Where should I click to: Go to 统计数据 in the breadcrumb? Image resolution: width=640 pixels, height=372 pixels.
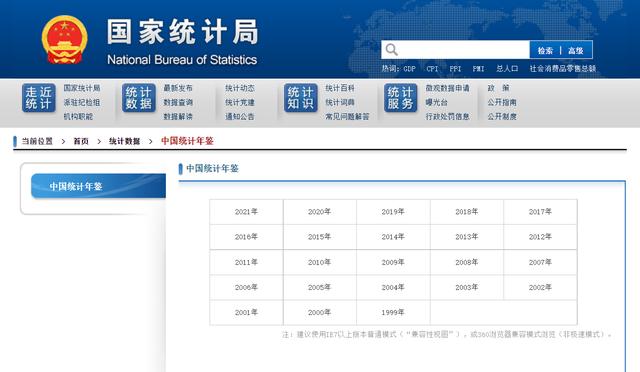124,141
